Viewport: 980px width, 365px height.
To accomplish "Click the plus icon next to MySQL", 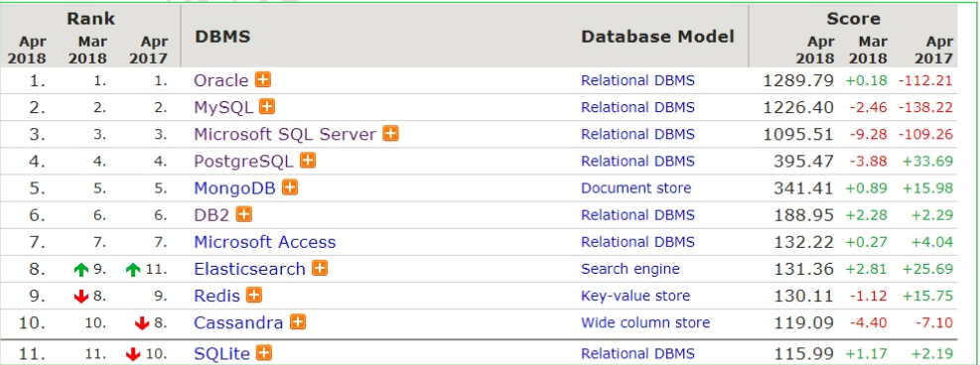I will pyautogui.click(x=267, y=107).
